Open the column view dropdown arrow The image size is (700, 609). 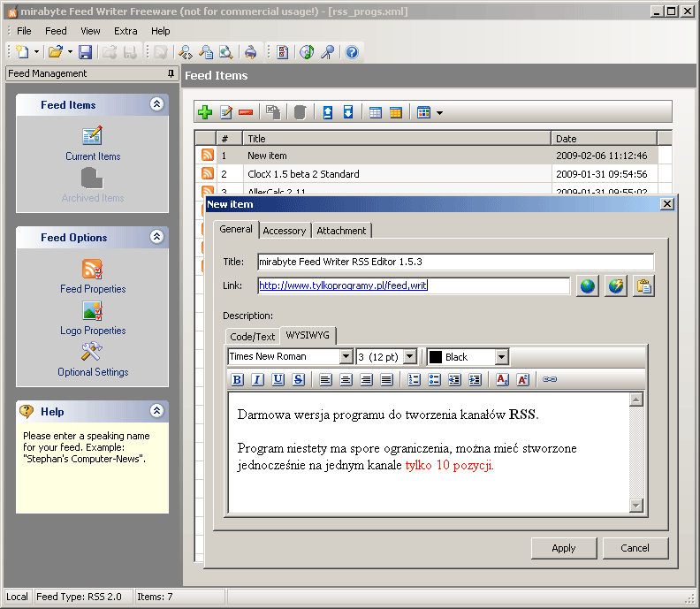click(440, 113)
